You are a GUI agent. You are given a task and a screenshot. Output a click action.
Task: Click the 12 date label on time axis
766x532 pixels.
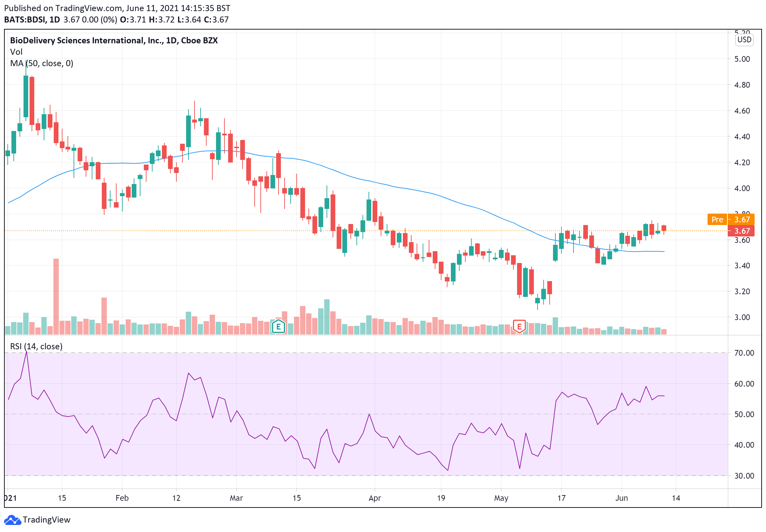click(176, 498)
